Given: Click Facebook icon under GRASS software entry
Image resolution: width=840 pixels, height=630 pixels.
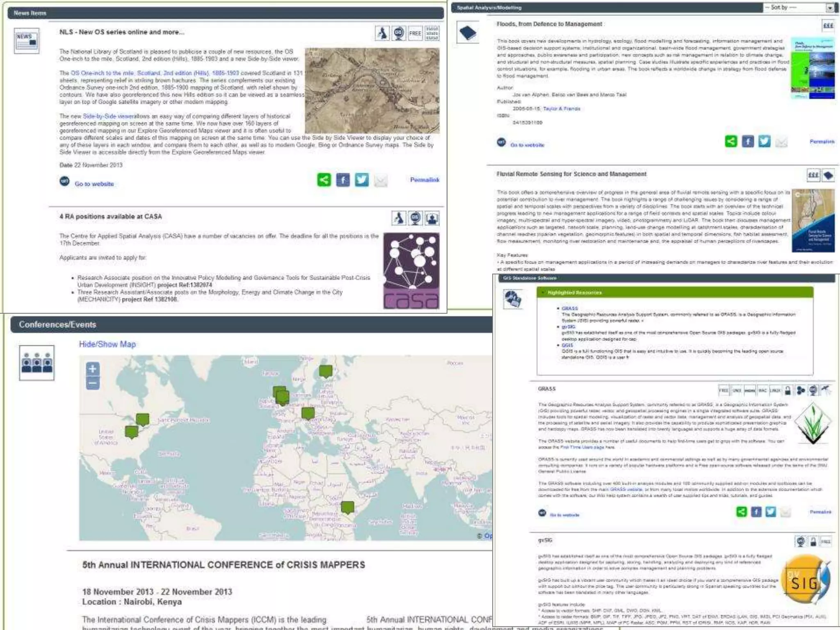Looking at the screenshot, I should click(756, 511).
